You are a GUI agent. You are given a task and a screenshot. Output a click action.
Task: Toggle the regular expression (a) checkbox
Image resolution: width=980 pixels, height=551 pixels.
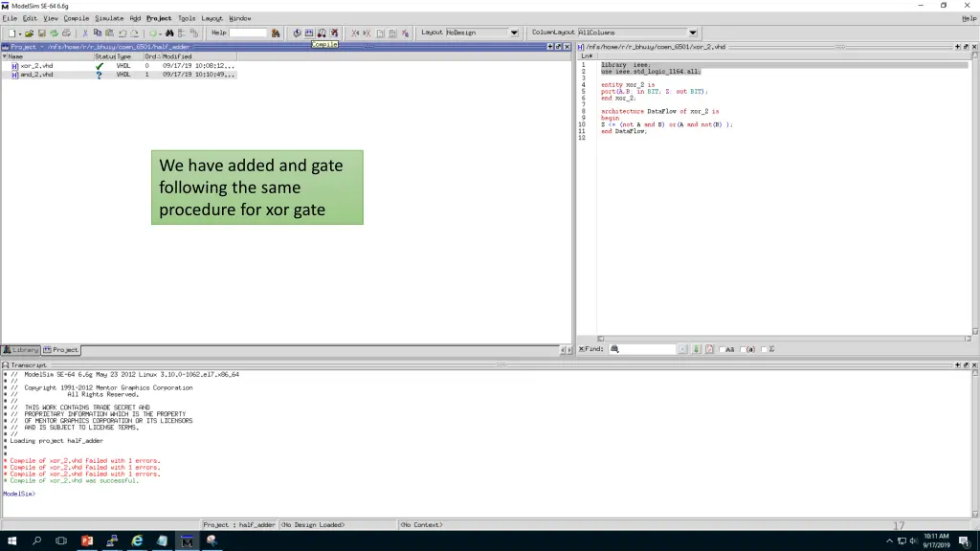point(743,350)
